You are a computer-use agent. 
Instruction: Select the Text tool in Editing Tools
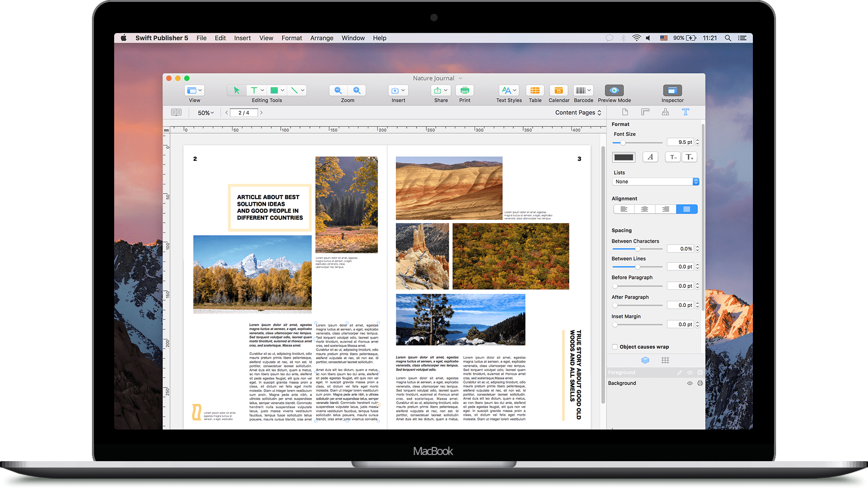[254, 90]
